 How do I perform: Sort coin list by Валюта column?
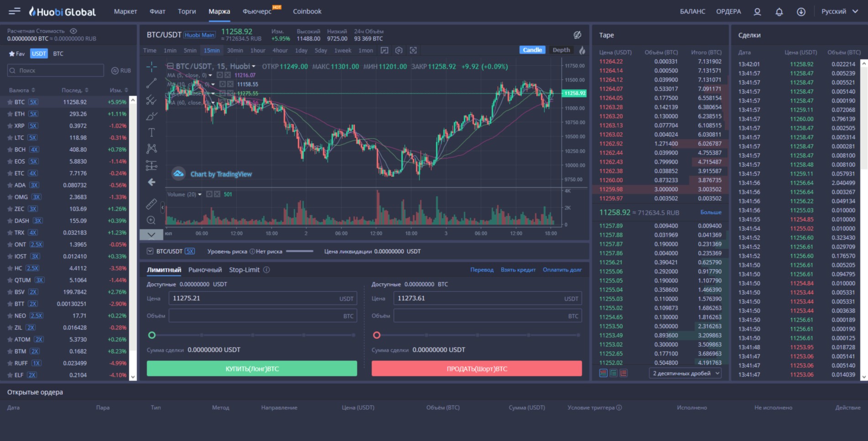coord(22,90)
